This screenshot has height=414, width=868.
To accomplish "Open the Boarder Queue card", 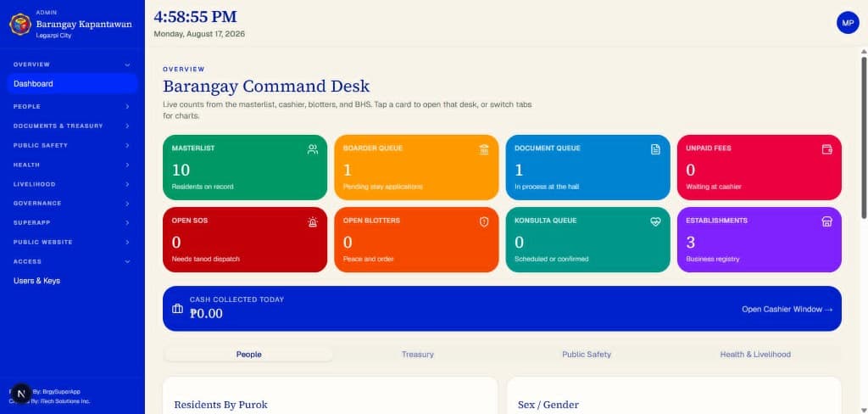I will point(416,167).
